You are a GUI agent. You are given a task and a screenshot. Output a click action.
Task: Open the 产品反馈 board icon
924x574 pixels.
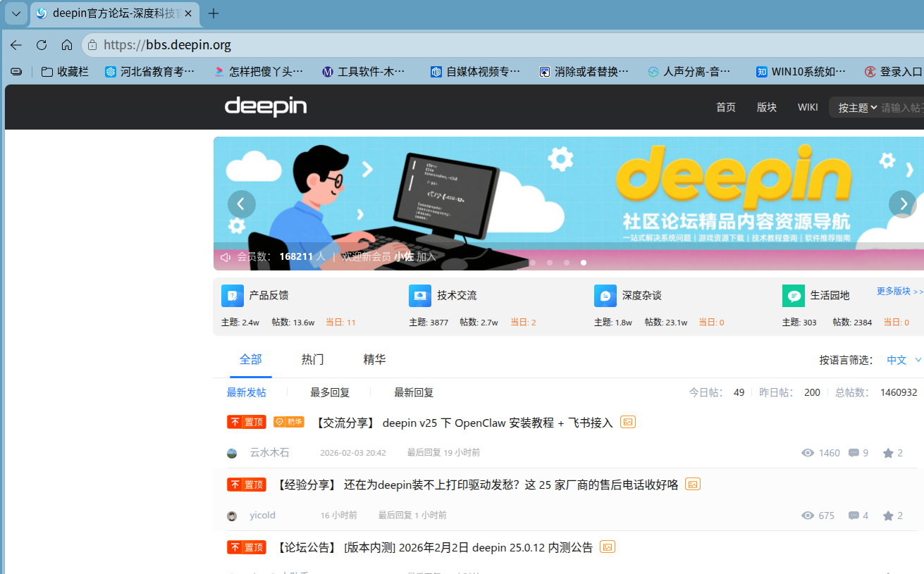pyautogui.click(x=233, y=296)
